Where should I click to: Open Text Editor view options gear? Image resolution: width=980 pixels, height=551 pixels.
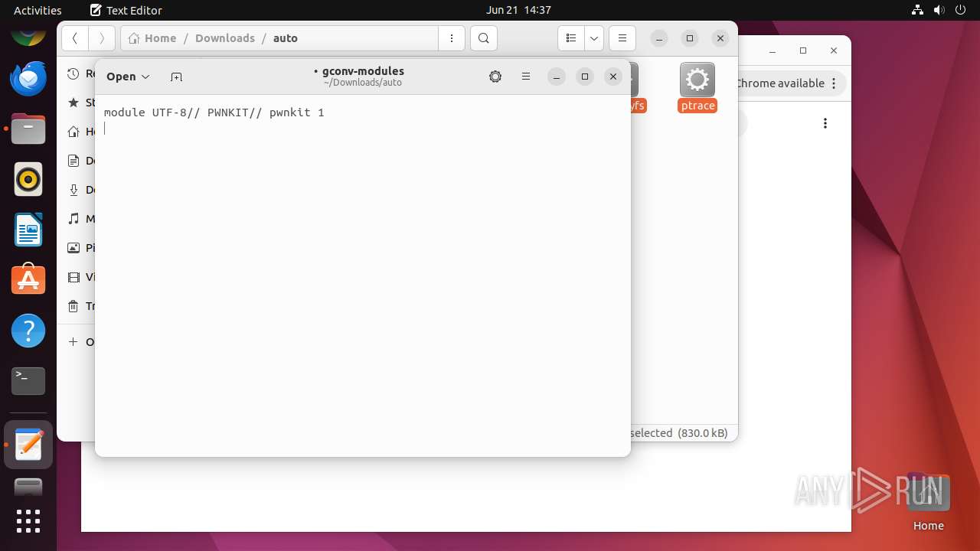(x=495, y=77)
